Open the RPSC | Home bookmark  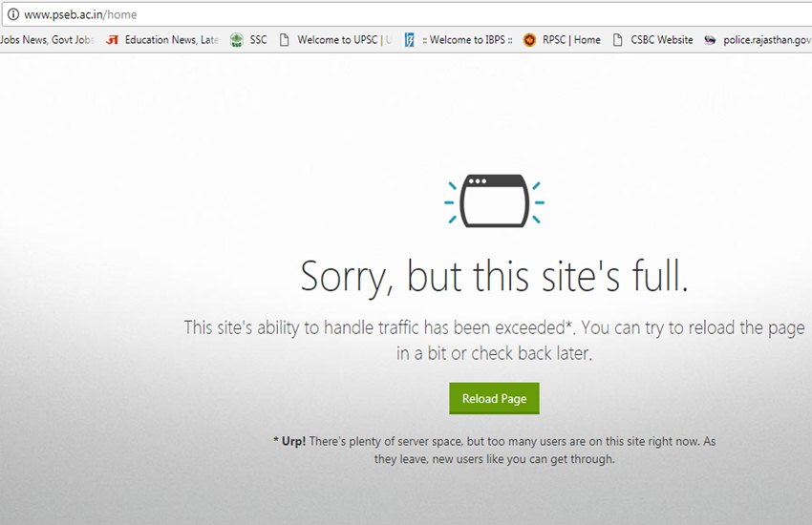[571, 40]
